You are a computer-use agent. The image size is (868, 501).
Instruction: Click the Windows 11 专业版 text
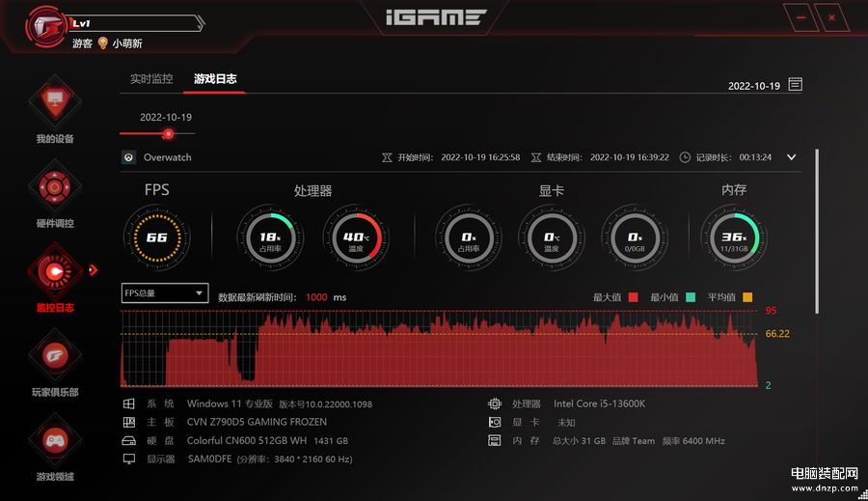click(x=230, y=404)
